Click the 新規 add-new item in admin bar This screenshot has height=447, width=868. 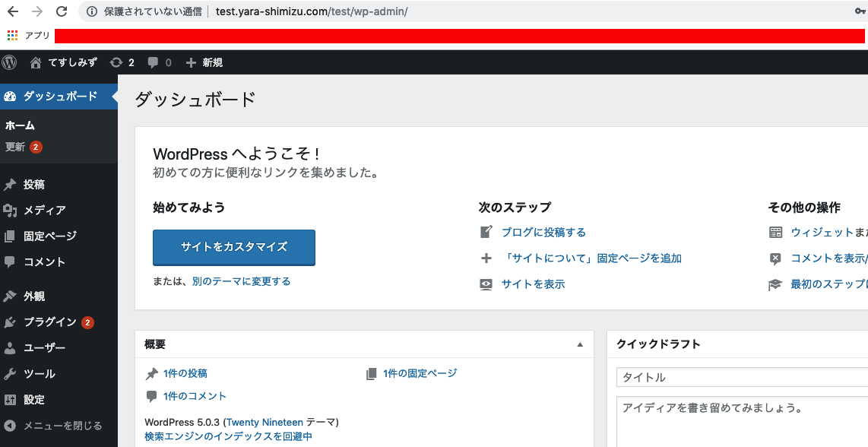pos(204,62)
